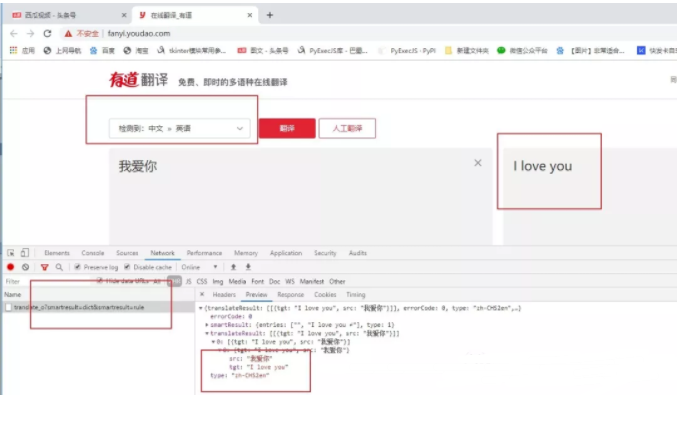Select the Font request type filter
Viewport: 680px width, 431px height.
coord(258,281)
